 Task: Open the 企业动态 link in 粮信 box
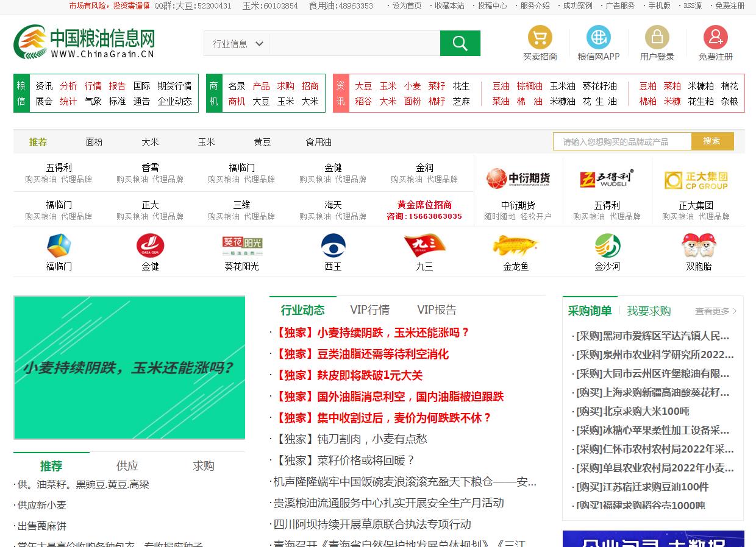(174, 101)
